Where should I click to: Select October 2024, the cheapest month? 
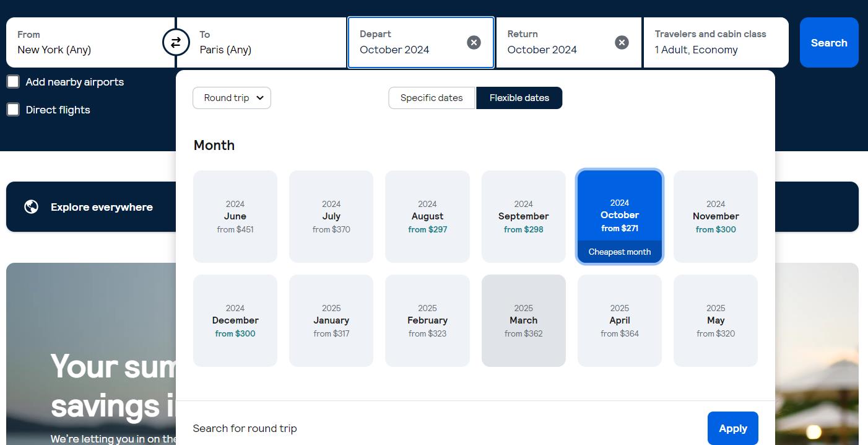pyautogui.click(x=619, y=216)
